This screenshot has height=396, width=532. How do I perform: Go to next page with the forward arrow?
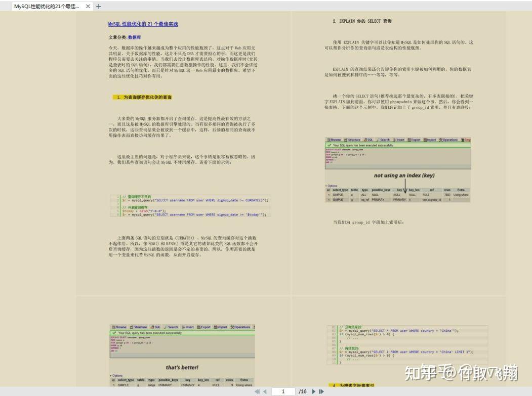314,391
